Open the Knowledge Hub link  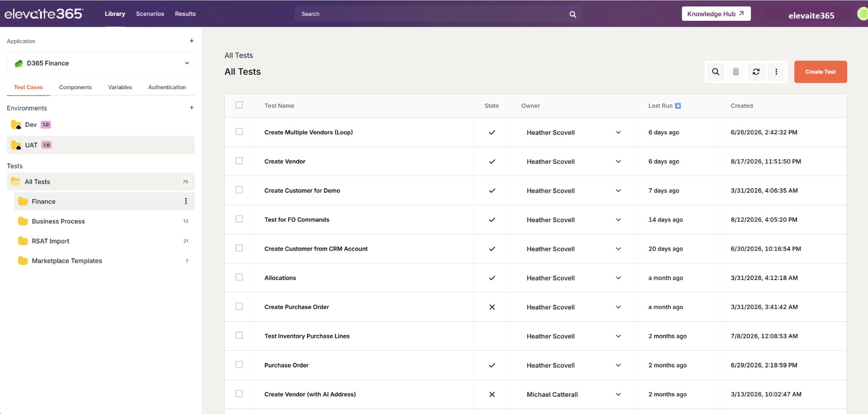point(716,14)
